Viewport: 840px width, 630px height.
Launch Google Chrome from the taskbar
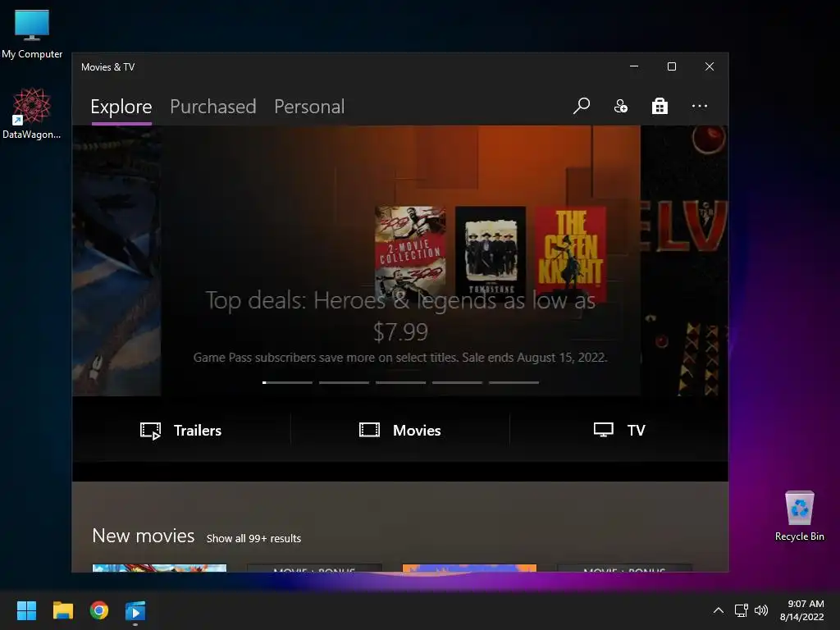[x=99, y=610]
